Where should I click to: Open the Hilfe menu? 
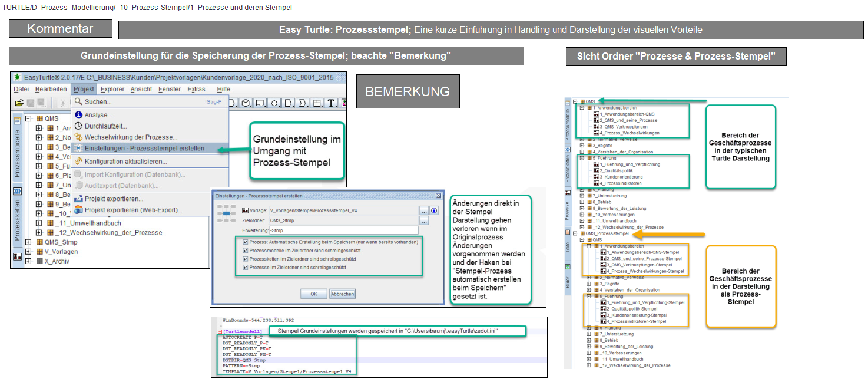click(223, 89)
